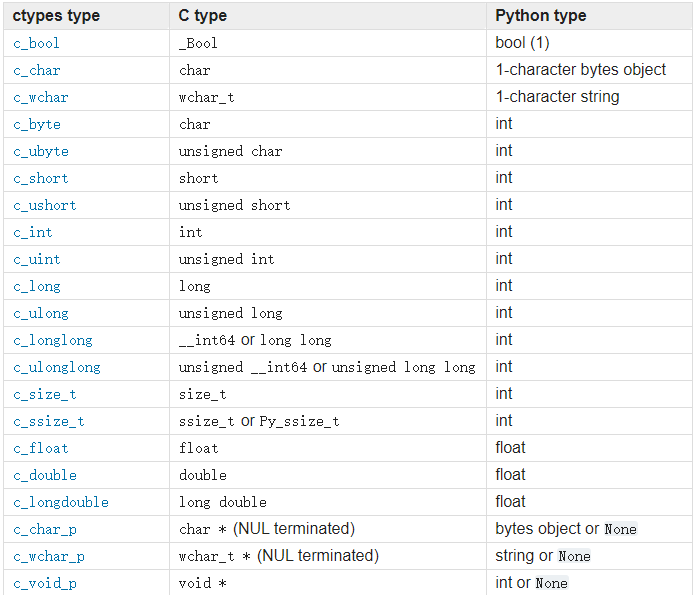693x595 pixels.
Task: Open the c_float type link
Action: [41, 449]
